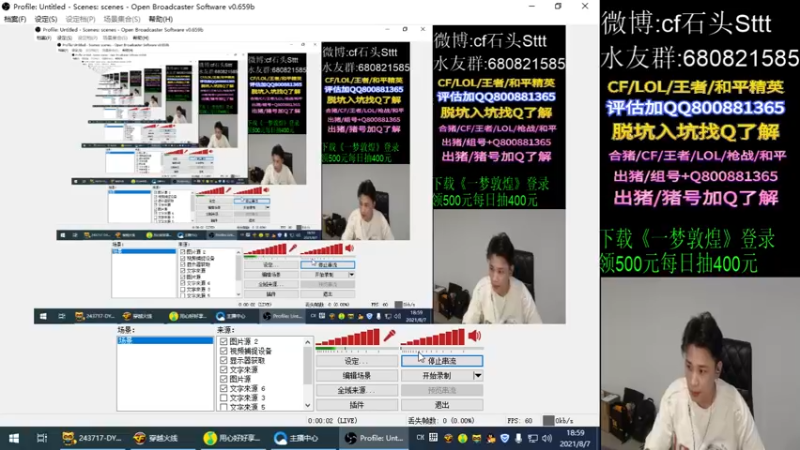Open the taskbar clock showing 18:59
The image size is (800, 450).
coord(575,438)
